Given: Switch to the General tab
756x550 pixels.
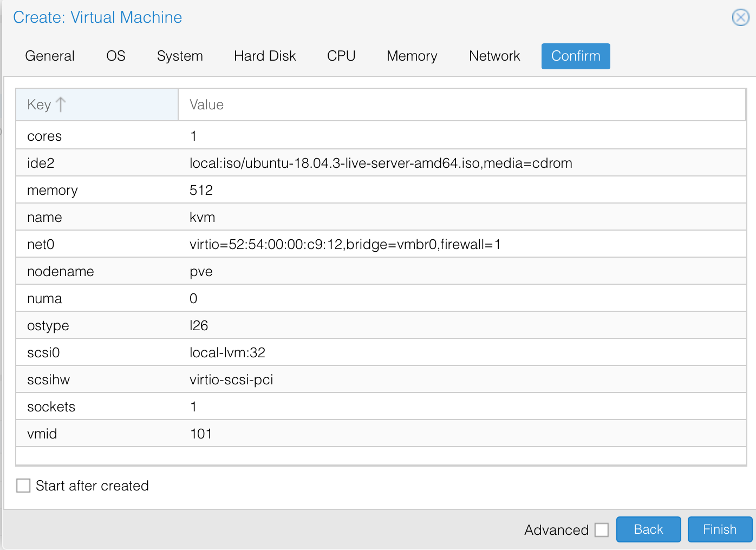Looking at the screenshot, I should coord(50,56).
